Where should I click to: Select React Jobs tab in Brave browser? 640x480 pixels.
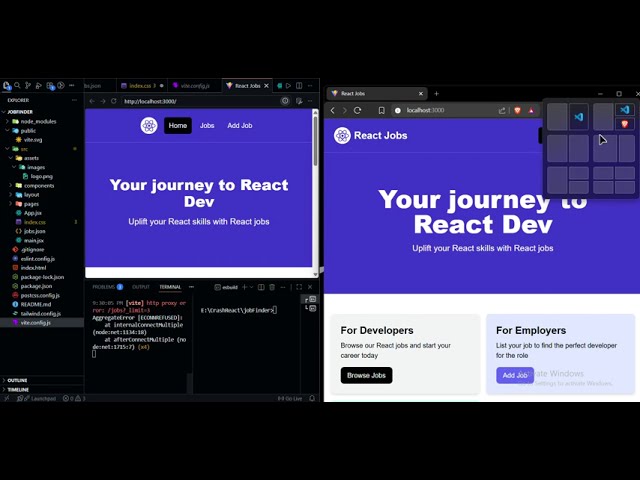376,93
